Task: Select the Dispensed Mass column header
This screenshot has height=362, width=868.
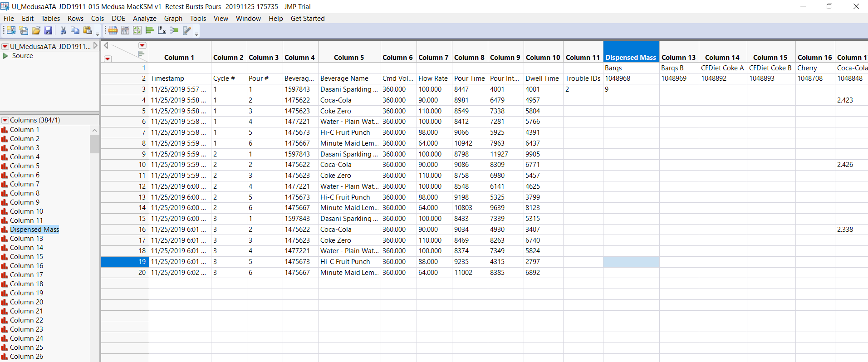Action: point(630,58)
